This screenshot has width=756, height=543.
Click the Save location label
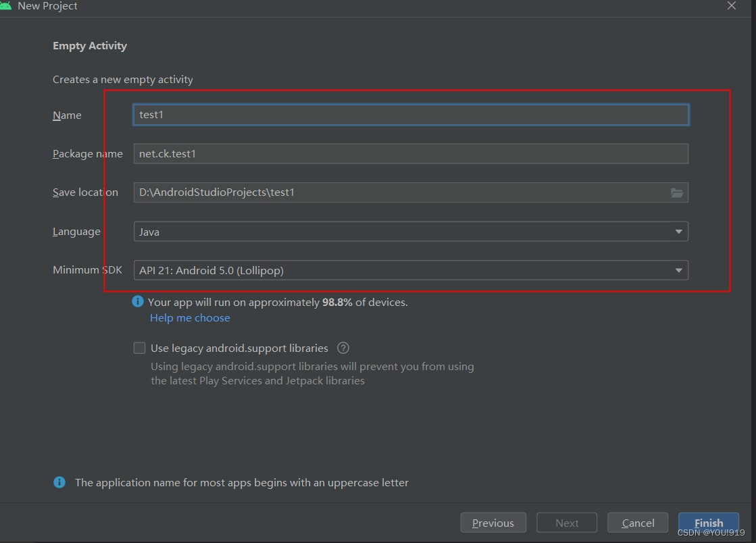[85, 192]
